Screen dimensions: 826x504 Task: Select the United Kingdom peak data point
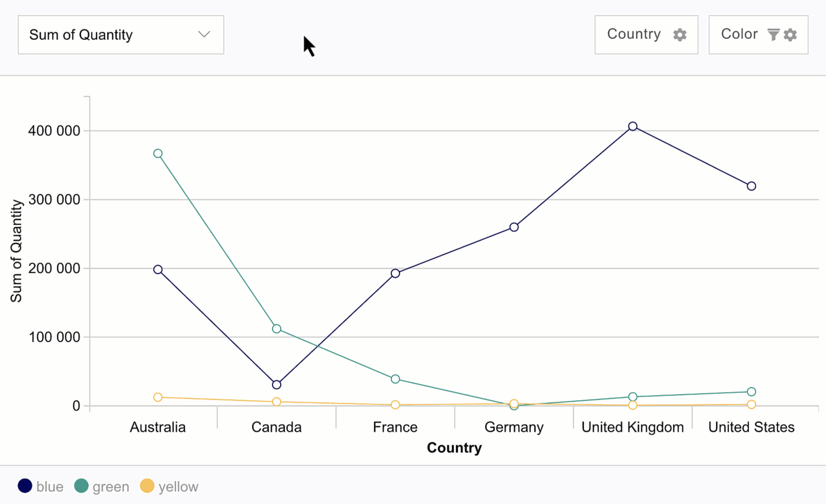click(632, 126)
